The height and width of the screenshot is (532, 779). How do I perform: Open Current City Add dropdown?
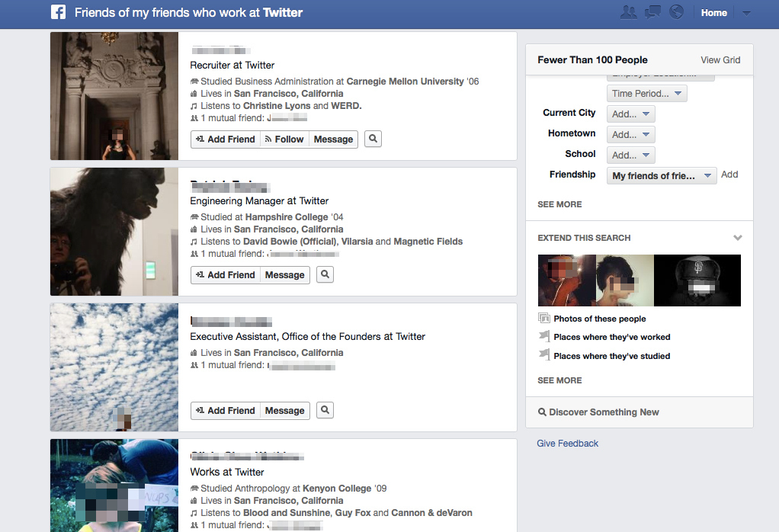tap(631, 114)
